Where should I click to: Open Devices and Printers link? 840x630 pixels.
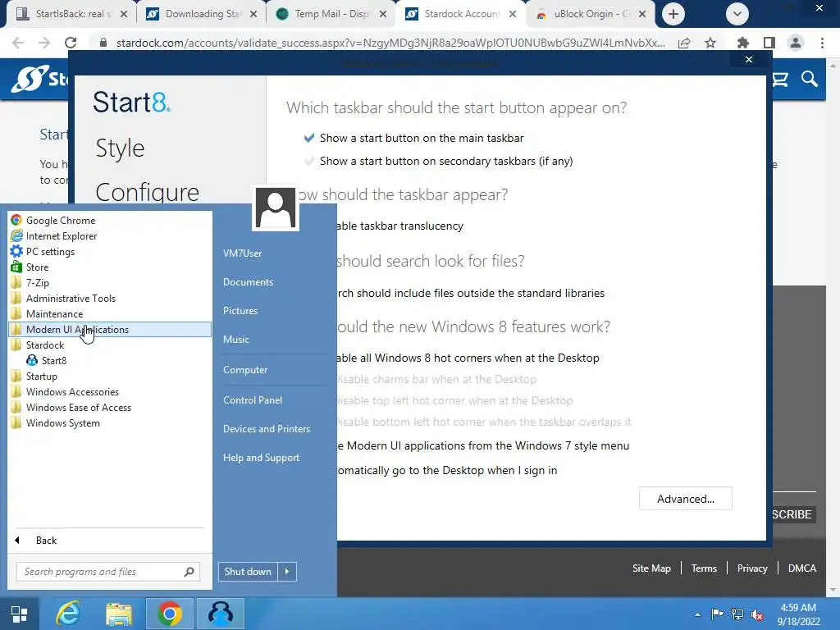pos(267,428)
